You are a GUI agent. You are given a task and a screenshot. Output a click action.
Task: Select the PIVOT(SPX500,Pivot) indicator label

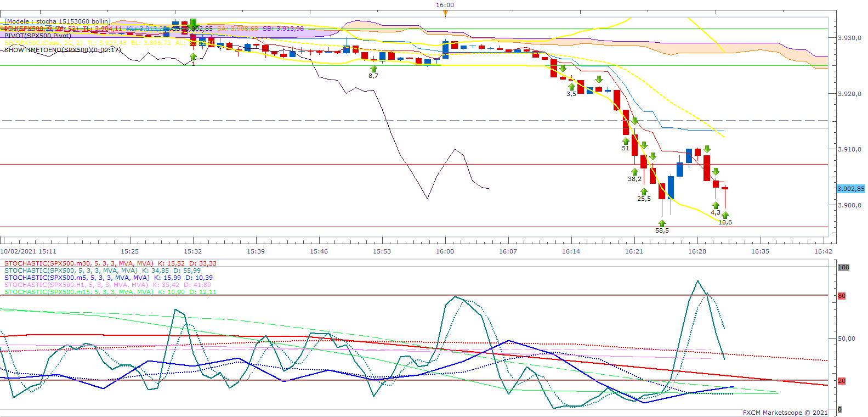coord(38,36)
